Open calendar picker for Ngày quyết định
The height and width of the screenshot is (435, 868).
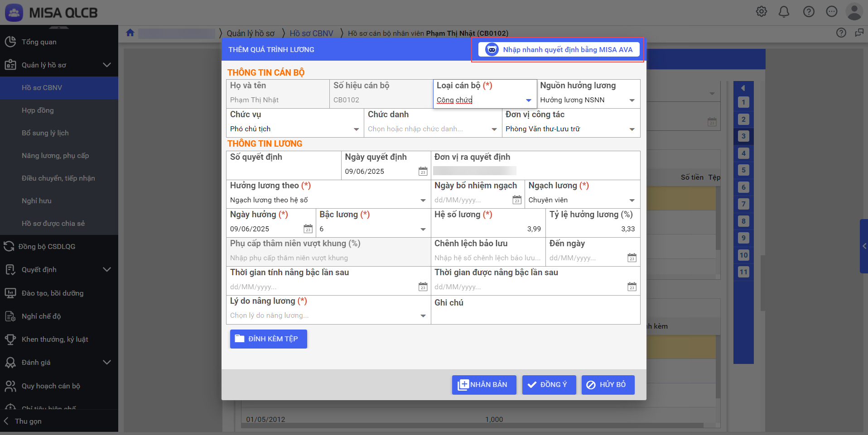pos(423,172)
